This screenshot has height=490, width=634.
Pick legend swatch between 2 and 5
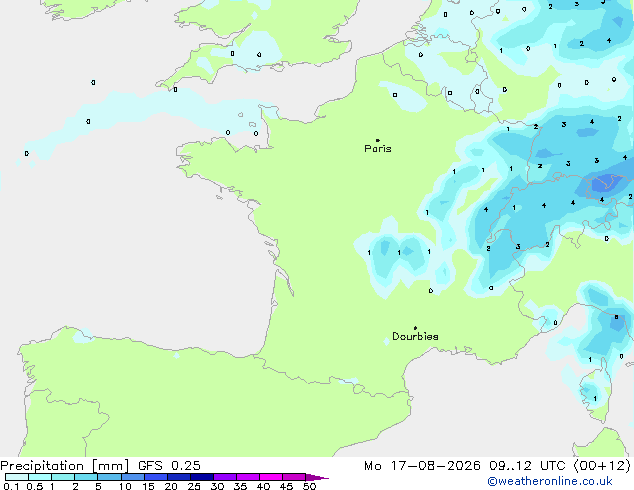pos(86,477)
